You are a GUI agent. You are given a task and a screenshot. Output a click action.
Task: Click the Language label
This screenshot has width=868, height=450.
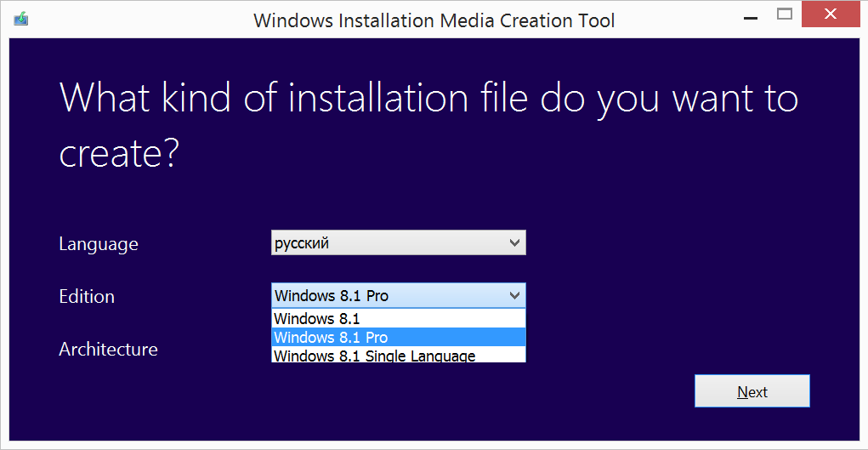[99, 244]
